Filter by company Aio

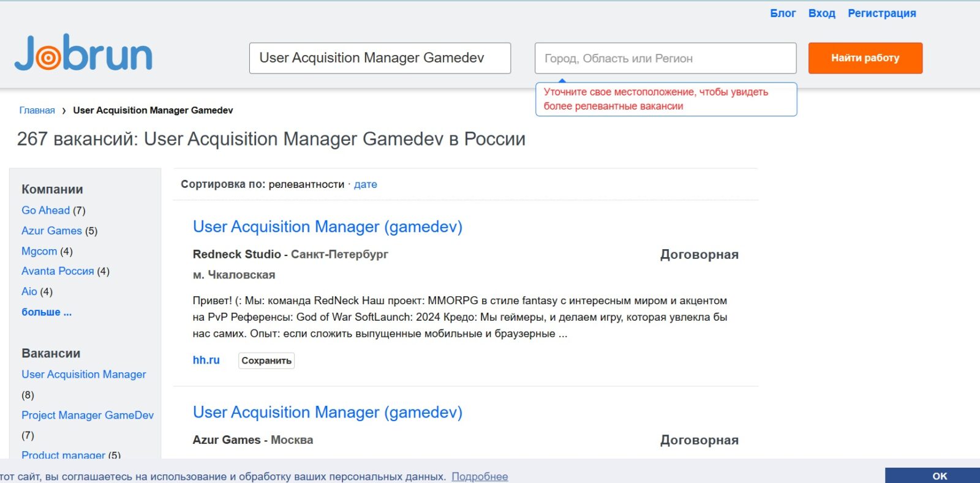click(x=29, y=291)
